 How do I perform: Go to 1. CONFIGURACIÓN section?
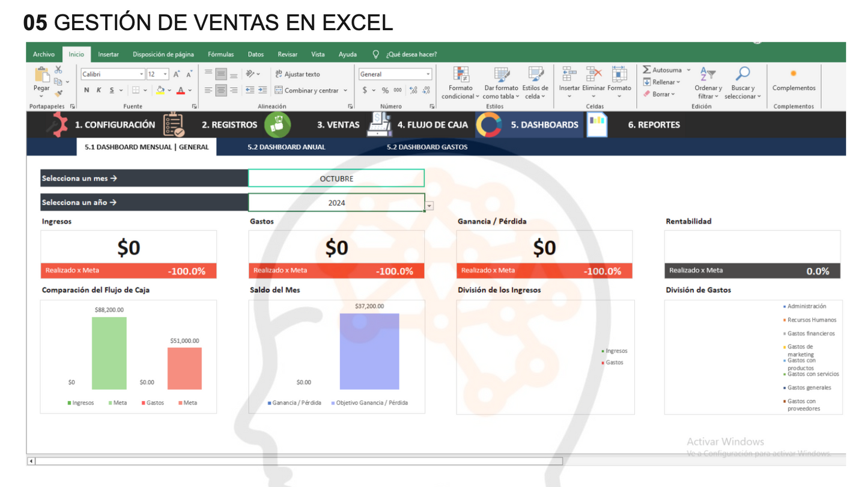tap(115, 124)
